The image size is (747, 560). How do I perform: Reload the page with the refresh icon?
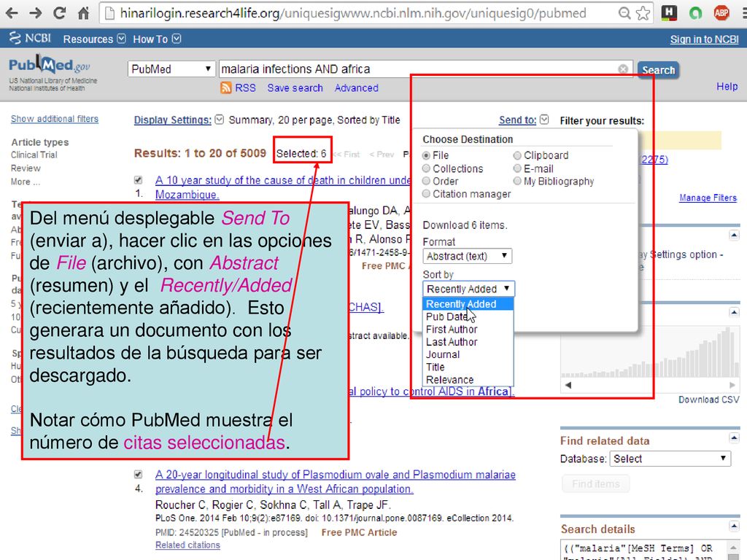coord(60,13)
